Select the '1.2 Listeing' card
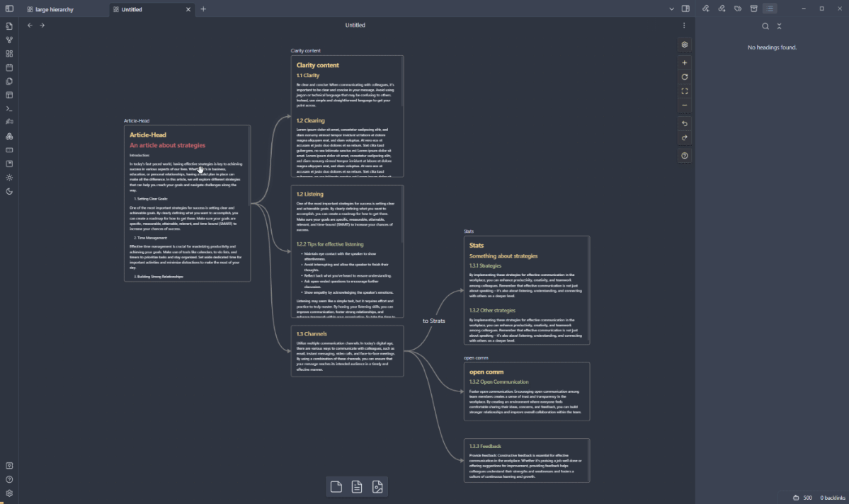The image size is (849, 504). 347,251
